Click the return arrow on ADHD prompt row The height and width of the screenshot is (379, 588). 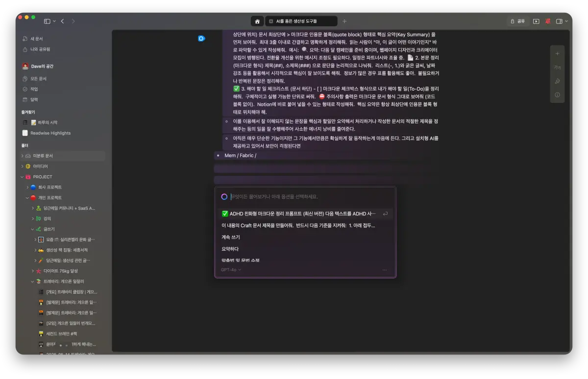pos(386,213)
